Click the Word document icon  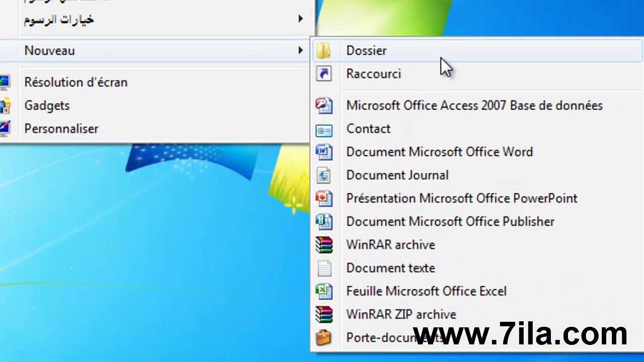click(x=324, y=152)
